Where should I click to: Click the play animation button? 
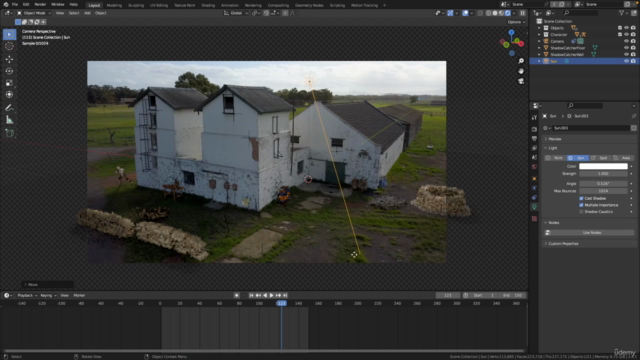click(x=271, y=296)
